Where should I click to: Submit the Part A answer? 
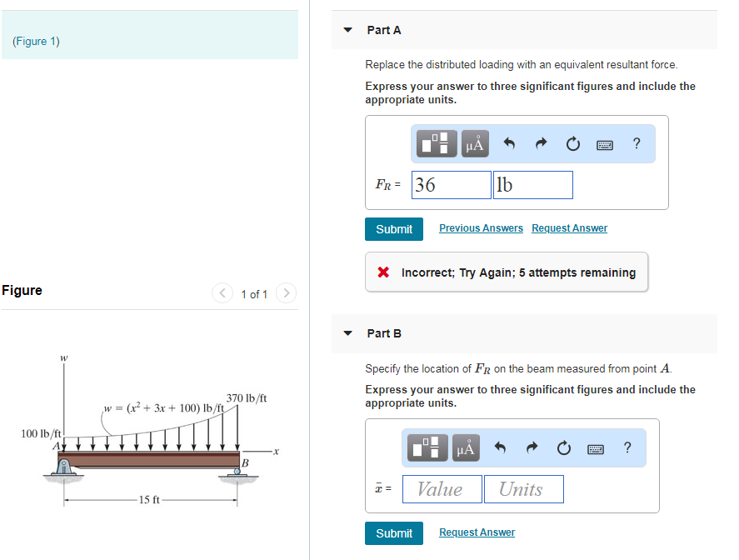pos(393,228)
